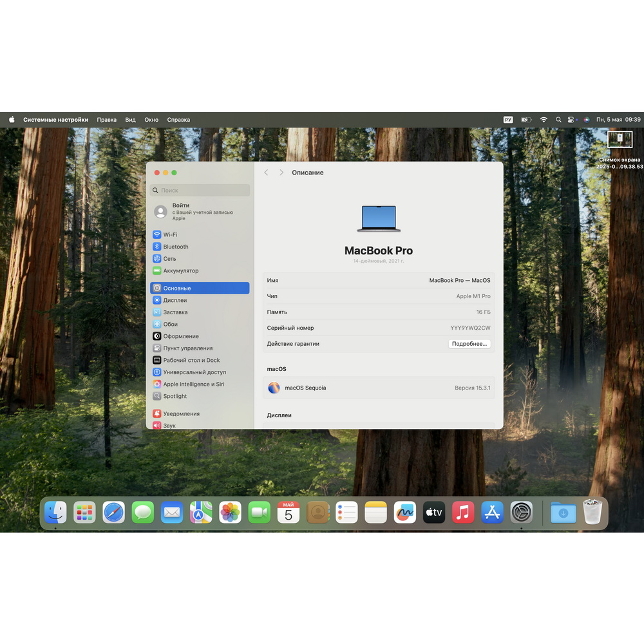The width and height of the screenshot is (644, 644).
Task: Open the Вид menu
Action: coord(131,120)
